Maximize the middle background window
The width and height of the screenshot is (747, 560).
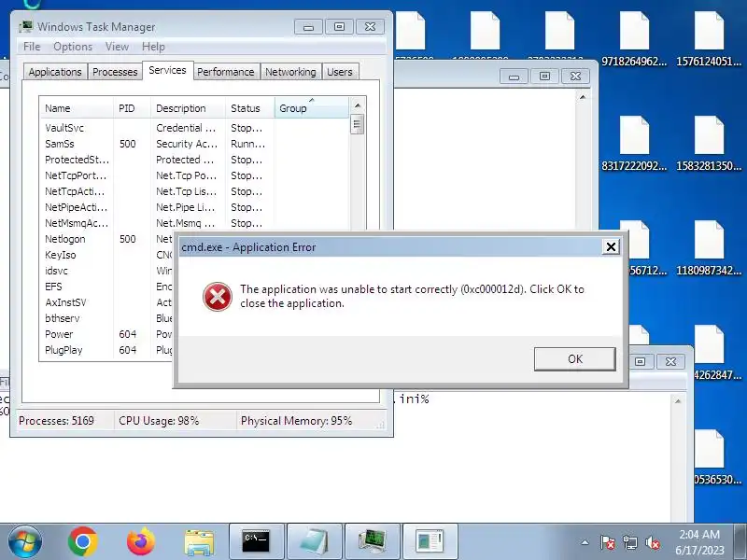point(544,77)
